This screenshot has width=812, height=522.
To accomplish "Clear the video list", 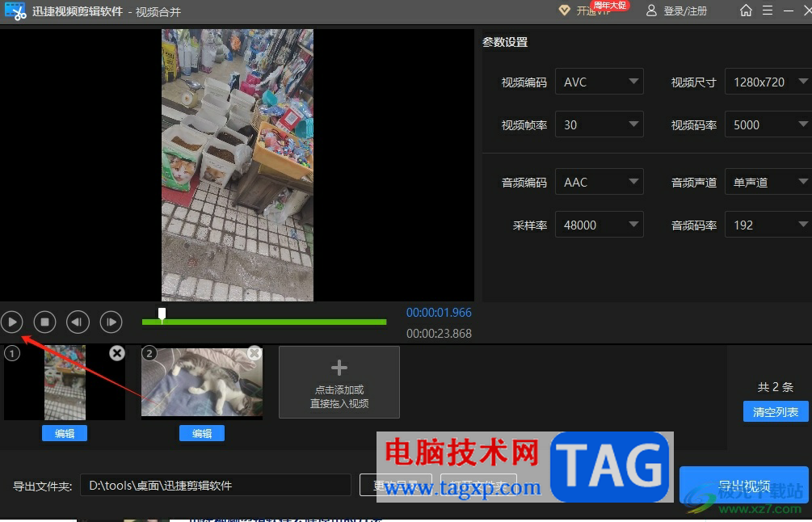I will [x=776, y=411].
